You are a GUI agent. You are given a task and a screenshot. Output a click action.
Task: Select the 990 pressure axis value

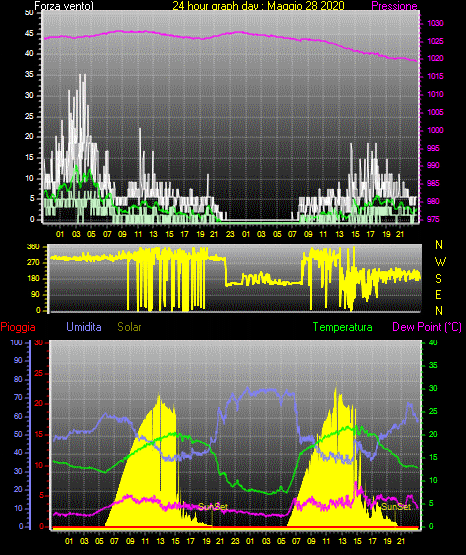[x=433, y=165]
